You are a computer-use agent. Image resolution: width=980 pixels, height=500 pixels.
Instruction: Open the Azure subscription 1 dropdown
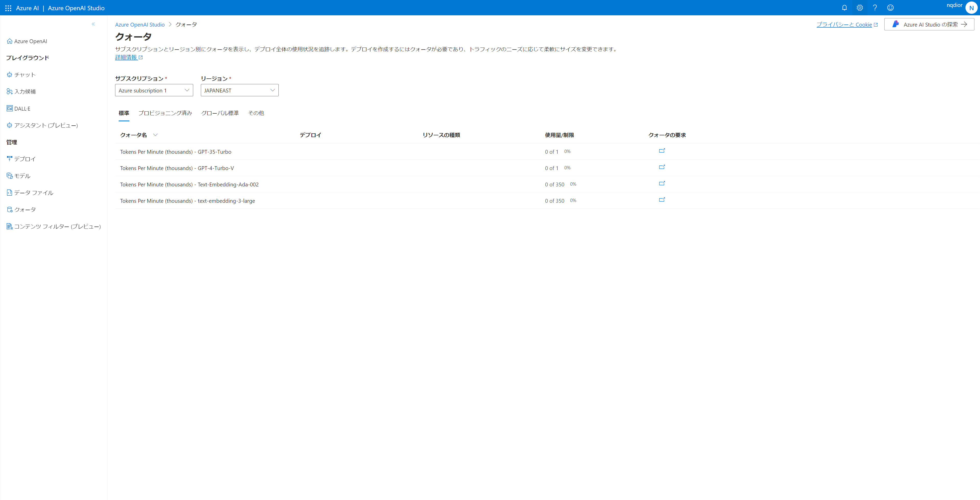154,90
